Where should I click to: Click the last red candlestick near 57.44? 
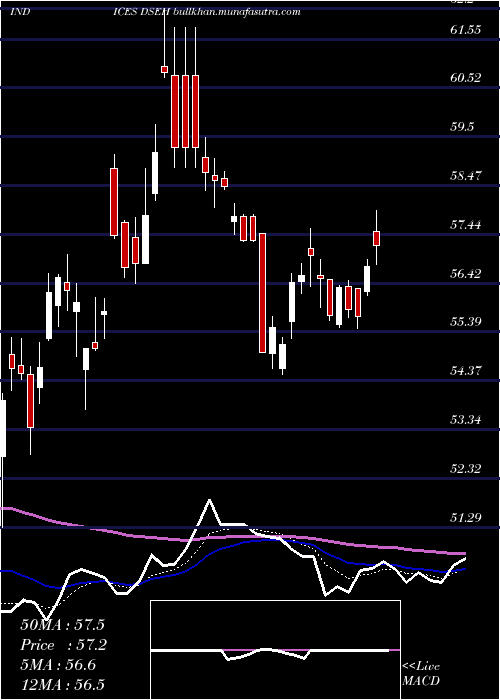point(376,238)
